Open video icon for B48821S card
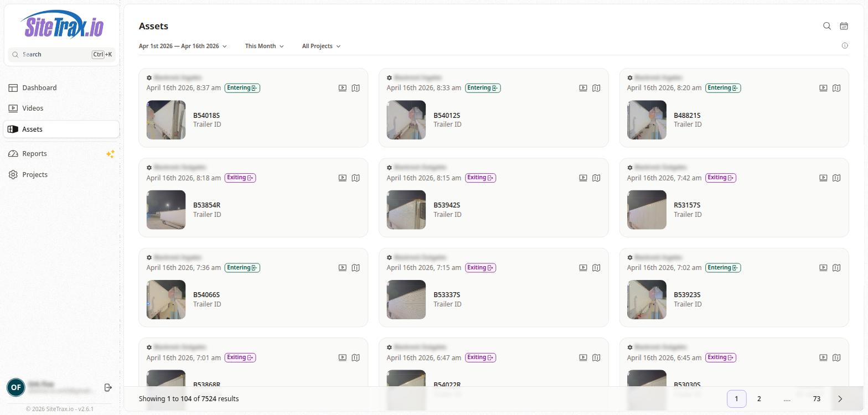This screenshot has height=415, width=868. (823, 88)
